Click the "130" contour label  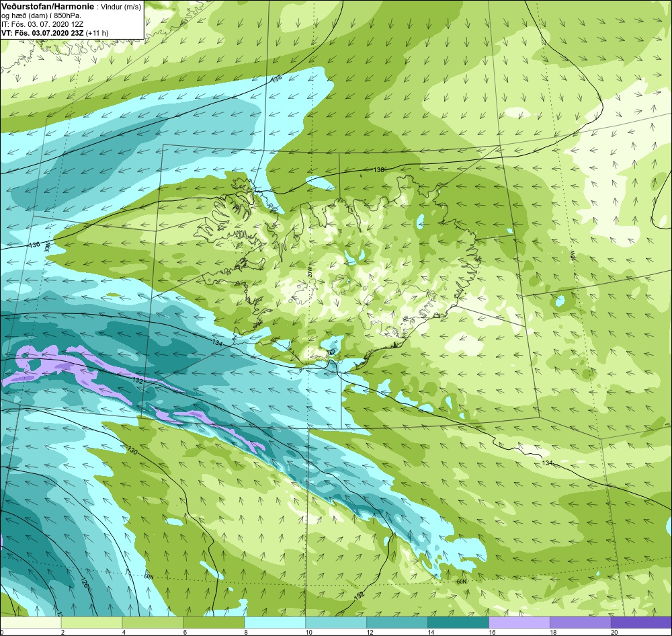coord(132,450)
